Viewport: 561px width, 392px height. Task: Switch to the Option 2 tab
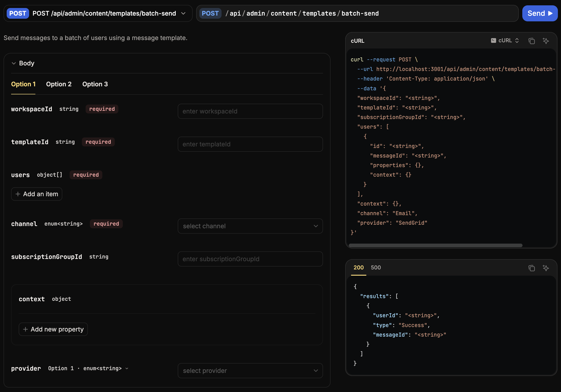59,84
